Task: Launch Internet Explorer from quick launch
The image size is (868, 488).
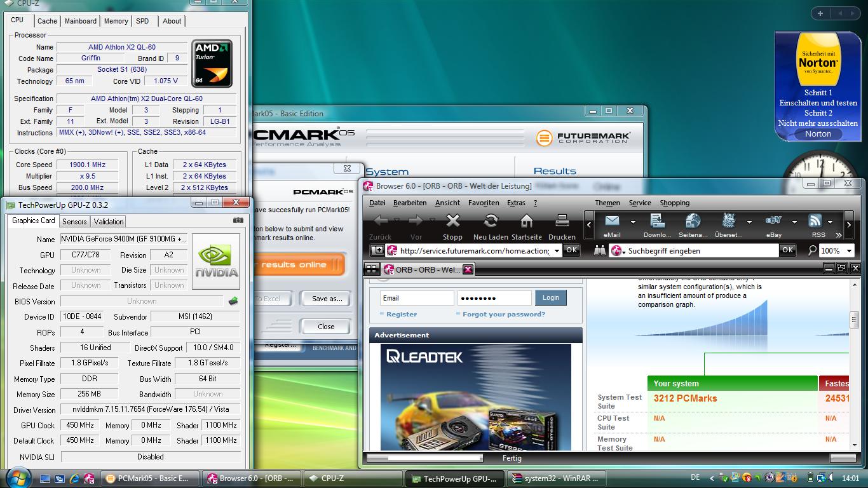Action: click(x=74, y=478)
